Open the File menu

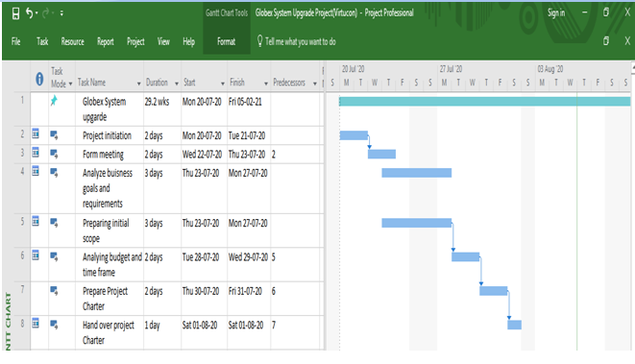(x=15, y=41)
